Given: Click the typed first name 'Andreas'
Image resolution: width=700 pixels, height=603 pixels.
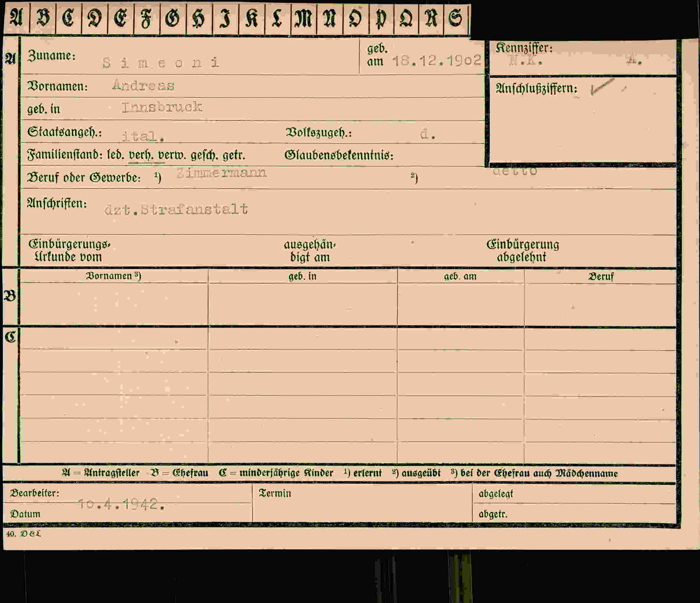Looking at the screenshot, I should coord(143,85).
